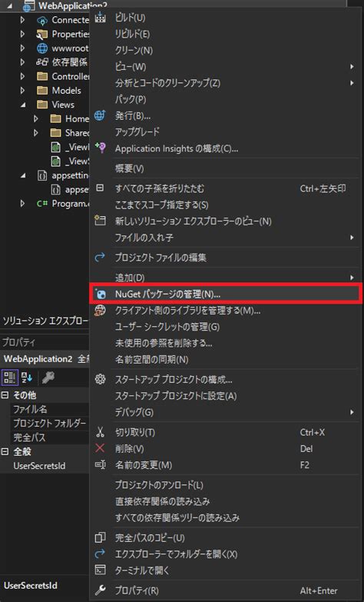
Task: Click the Alphabetical sort icon in Properties panel
Action: [x=27, y=377]
